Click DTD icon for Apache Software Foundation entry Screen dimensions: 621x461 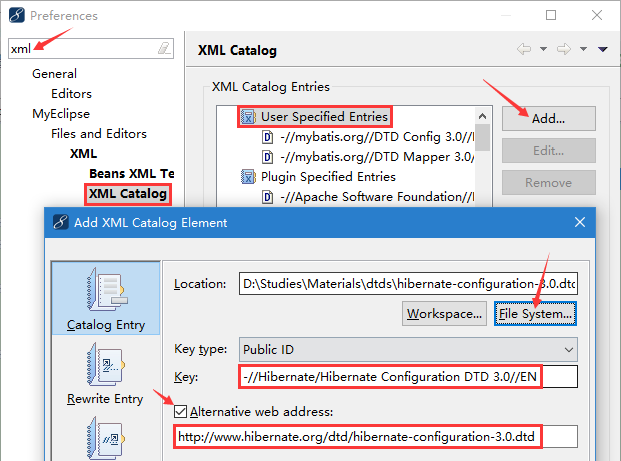[268, 197]
